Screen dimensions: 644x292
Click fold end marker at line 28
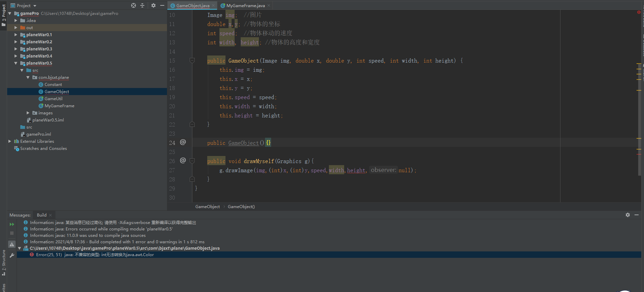[x=192, y=179]
